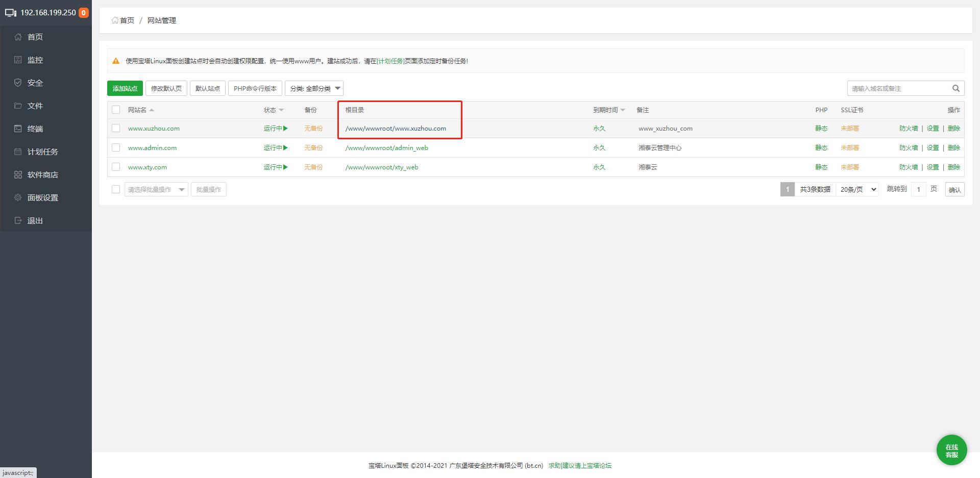Open the 监控 sidebar item
Screen dimensions: 980x478
[46, 60]
